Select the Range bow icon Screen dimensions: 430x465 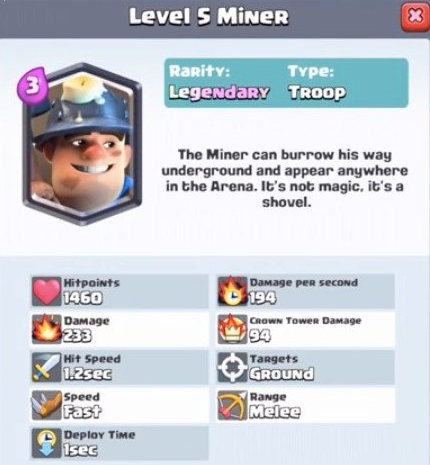point(233,405)
